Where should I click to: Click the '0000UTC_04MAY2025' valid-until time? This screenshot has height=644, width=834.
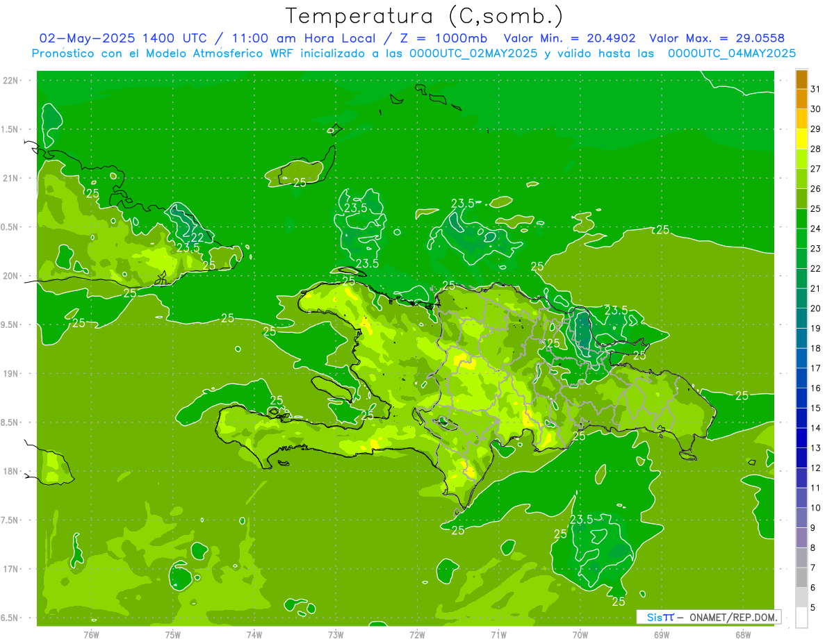pyautogui.click(x=732, y=53)
